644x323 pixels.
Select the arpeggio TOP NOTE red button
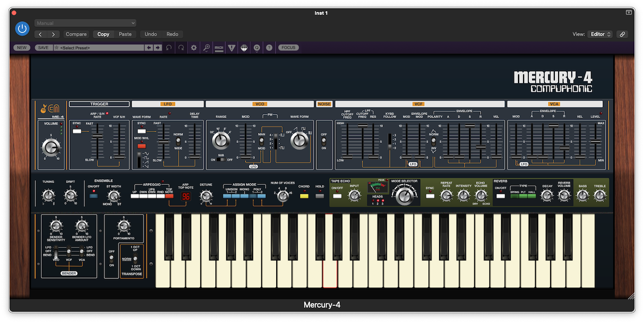point(169,196)
